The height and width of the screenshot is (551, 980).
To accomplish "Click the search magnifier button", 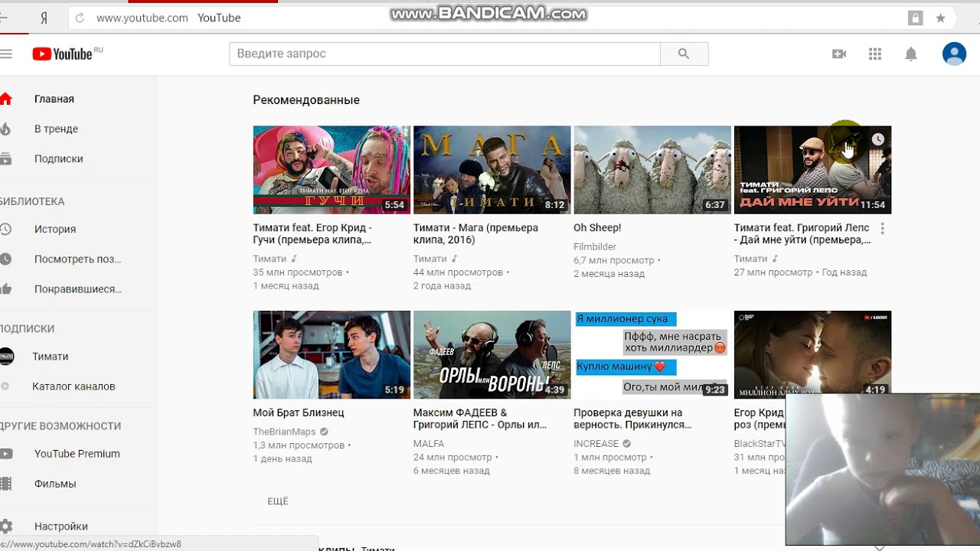I will (x=684, y=54).
